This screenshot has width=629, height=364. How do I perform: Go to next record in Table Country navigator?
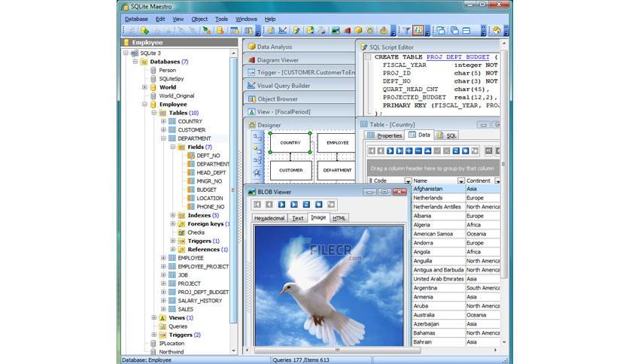(390, 150)
